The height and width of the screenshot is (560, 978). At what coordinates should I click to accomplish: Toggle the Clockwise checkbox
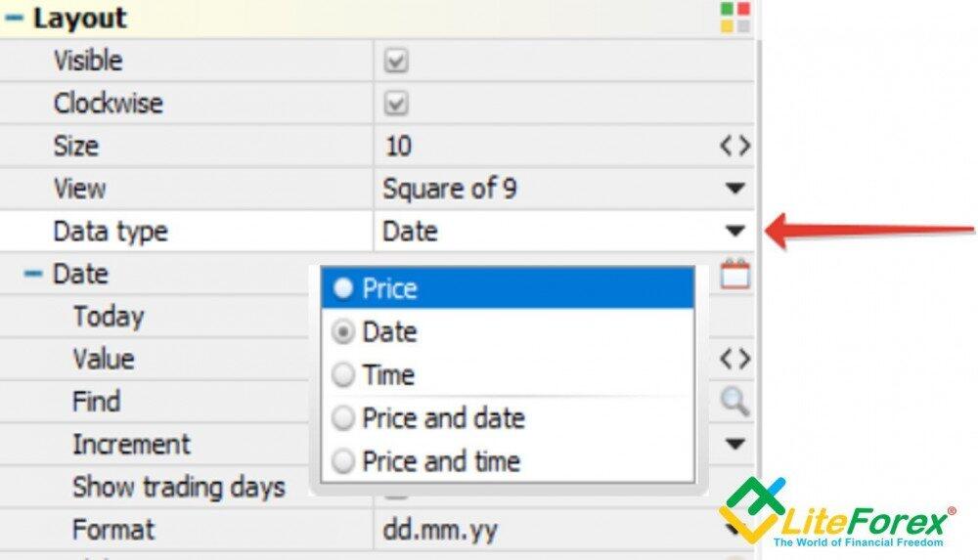click(396, 104)
